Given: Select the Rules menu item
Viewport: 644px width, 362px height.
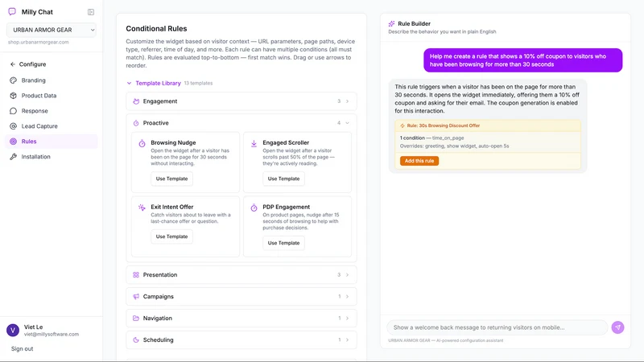Looking at the screenshot, I should click(52, 142).
